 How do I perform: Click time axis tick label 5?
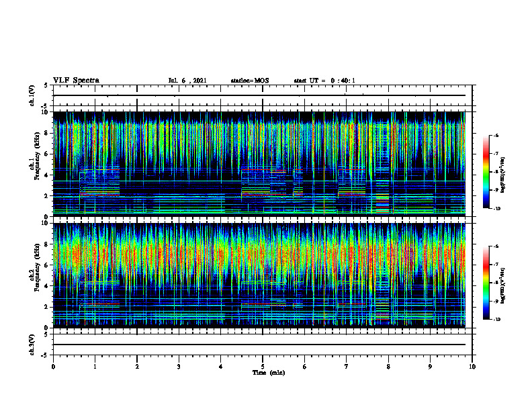pos(263,367)
